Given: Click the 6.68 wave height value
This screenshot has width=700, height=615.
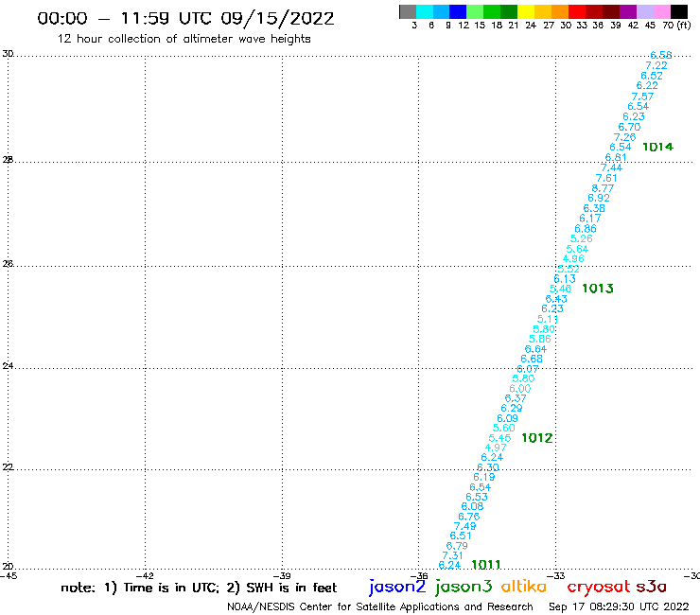Looking at the screenshot, I should (532, 359).
